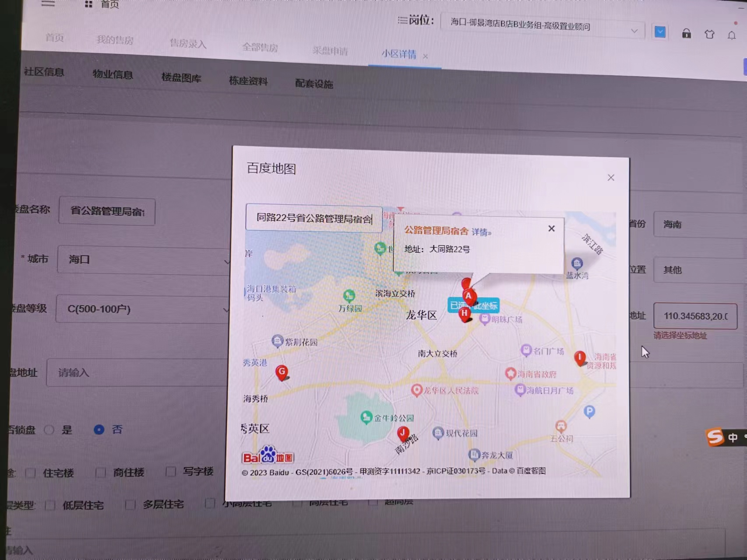Image resolution: width=747 pixels, height=560 pixels.
Task: Click the 现代花园 residence icon
Action: (438, 433)
